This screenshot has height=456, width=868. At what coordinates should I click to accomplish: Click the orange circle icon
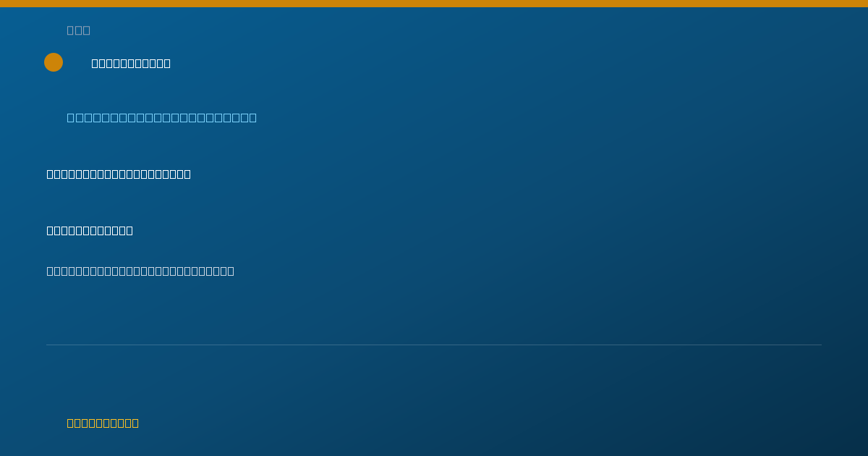click(x=54, y=62)
